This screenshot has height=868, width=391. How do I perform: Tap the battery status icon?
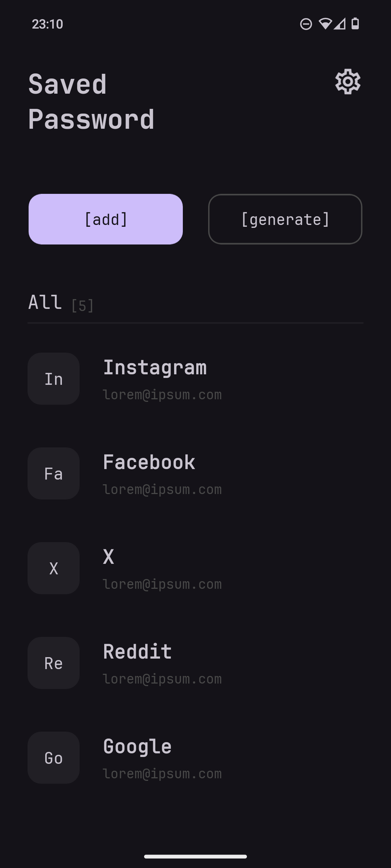pyautogui.click(x=355, y=24)
